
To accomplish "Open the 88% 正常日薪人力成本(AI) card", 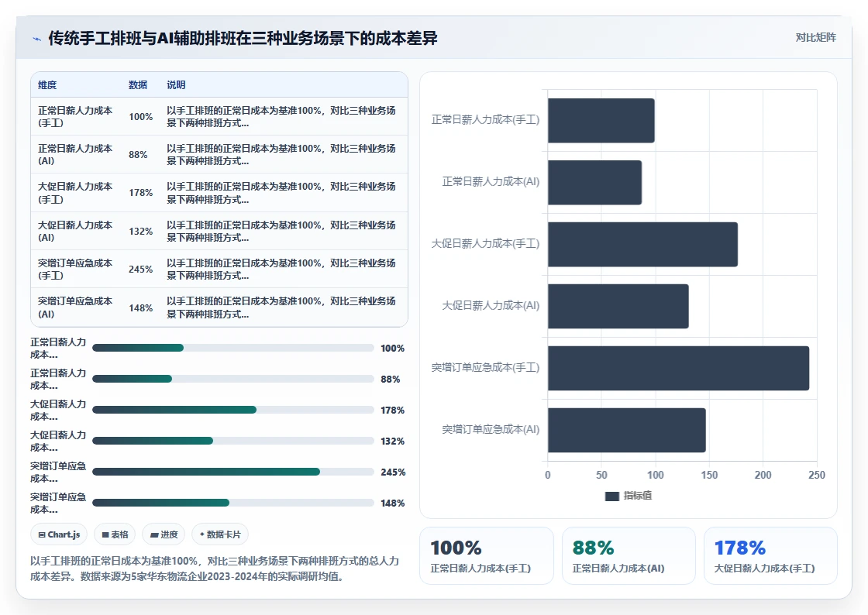I will [x=629, y=556].
